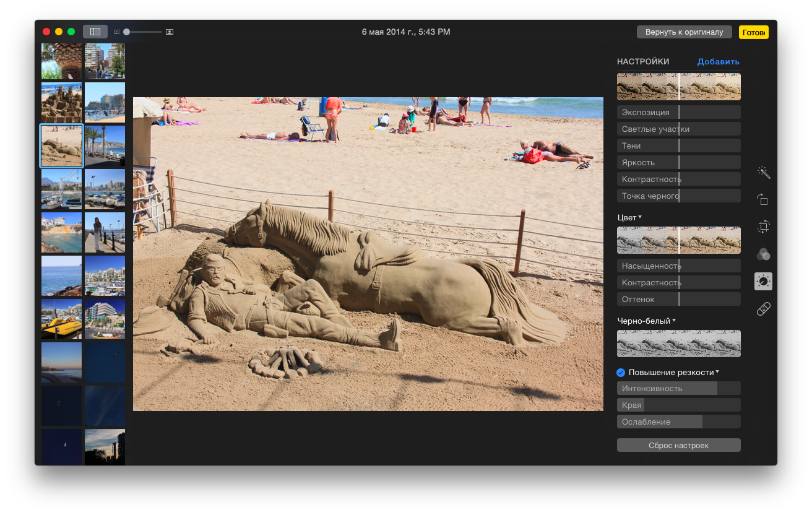Choose the Retouch bandage tool
Screen dimensions: 812x515
pos(763,309)
